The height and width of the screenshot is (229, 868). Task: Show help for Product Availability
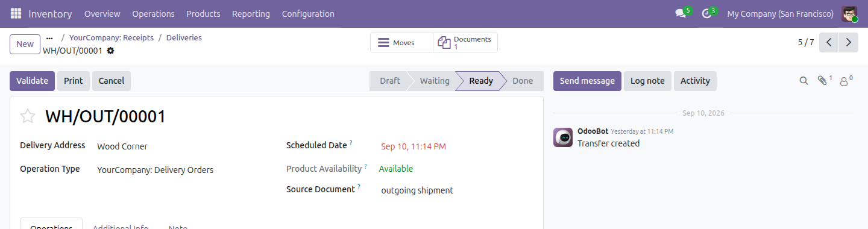(365, 166)
